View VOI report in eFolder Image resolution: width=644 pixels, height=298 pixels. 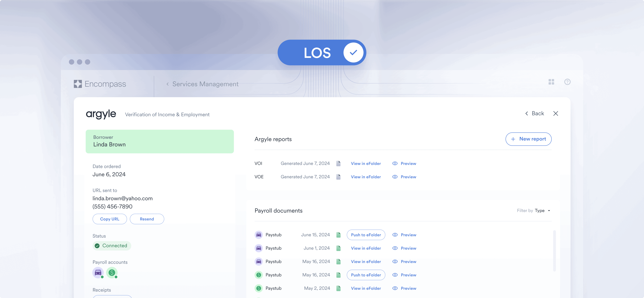click(366, 163)
